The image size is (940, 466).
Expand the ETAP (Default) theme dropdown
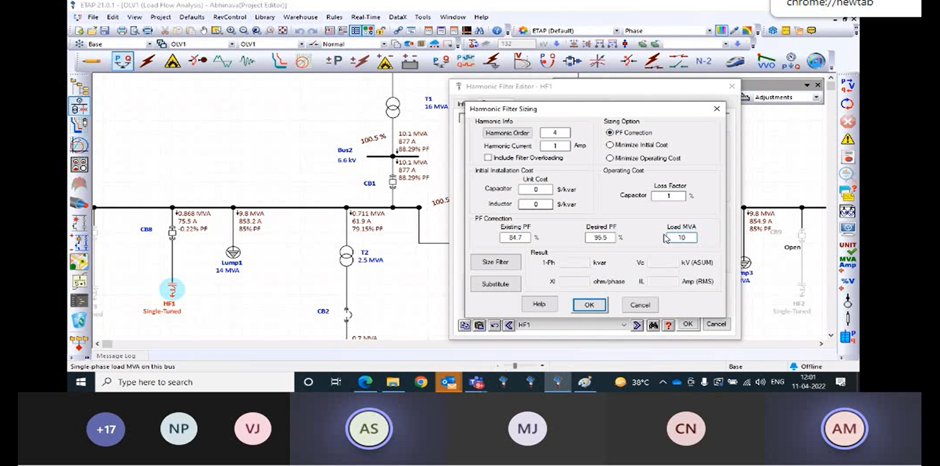click(616, 31)
